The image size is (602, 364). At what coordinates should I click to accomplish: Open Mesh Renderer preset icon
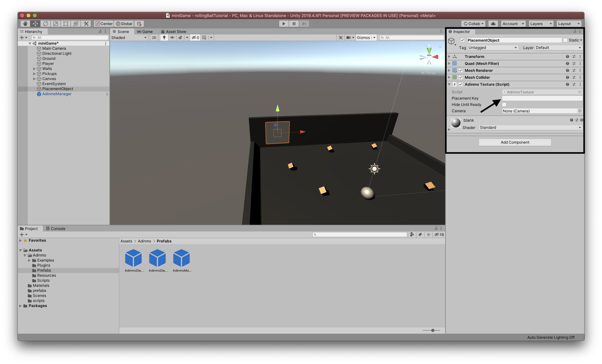coord(574,70)
